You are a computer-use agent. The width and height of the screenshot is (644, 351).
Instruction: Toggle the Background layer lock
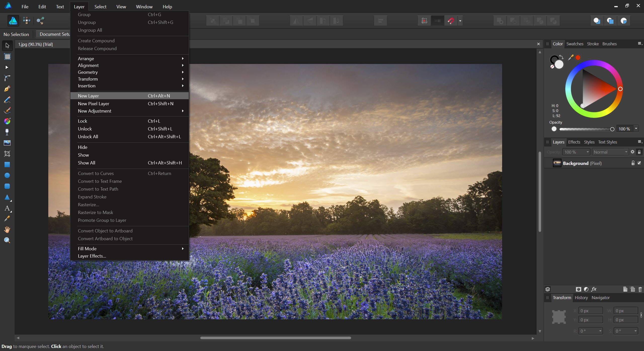tap(633, 163)
